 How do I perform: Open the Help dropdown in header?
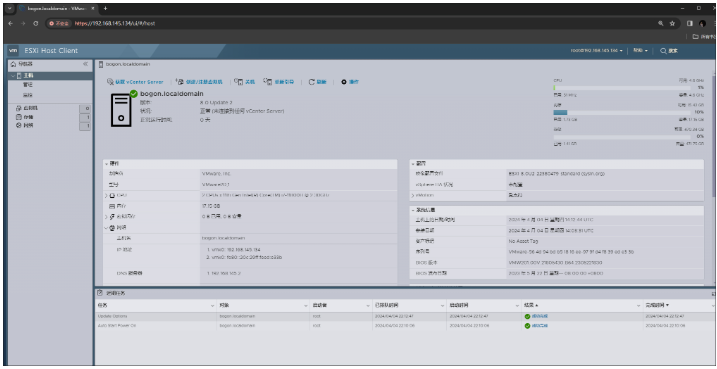point(640,51)
